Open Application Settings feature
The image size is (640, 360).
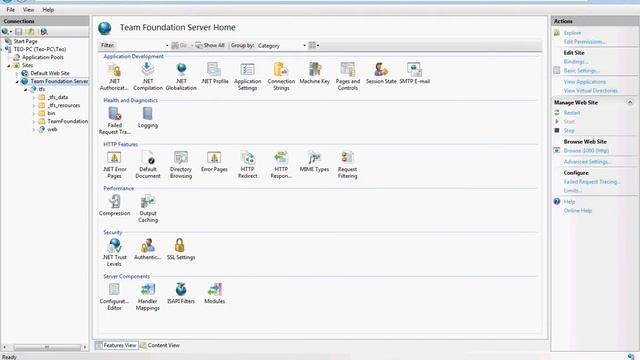(x=247, y=76)
